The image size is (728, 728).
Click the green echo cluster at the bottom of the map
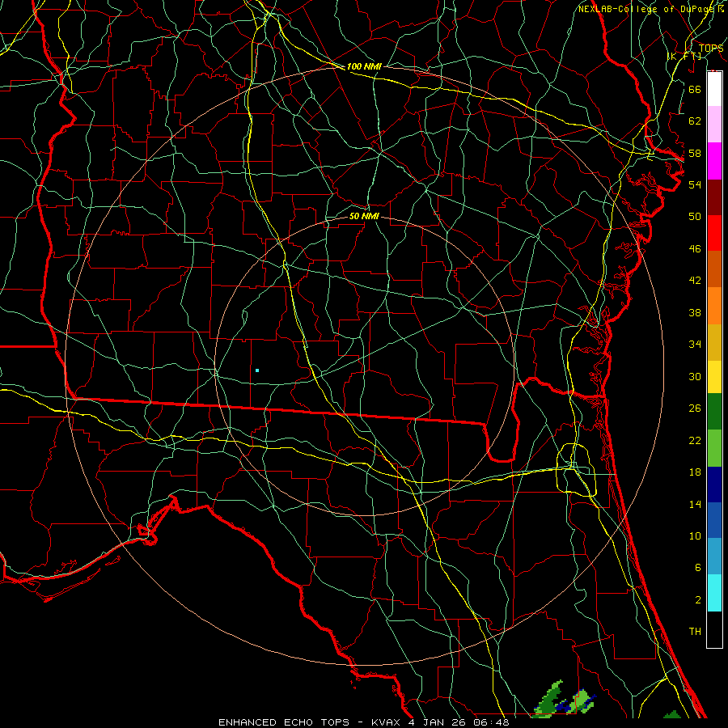click(x=563, y=700)
